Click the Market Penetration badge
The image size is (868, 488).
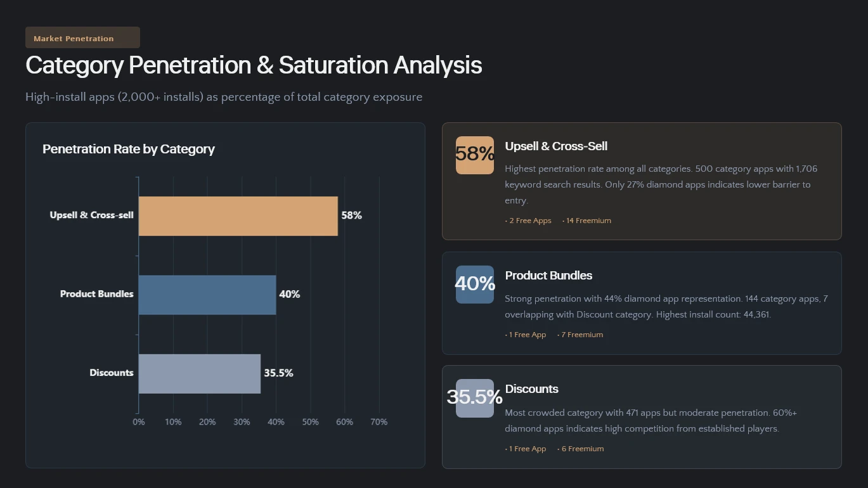pyautogui.click(x=82, y=38)
